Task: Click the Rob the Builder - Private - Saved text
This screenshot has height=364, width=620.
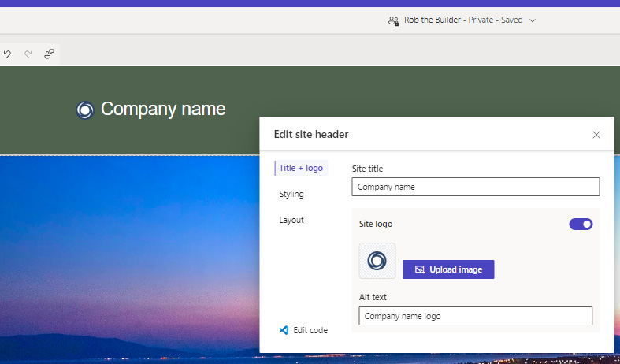Action: 463,20
